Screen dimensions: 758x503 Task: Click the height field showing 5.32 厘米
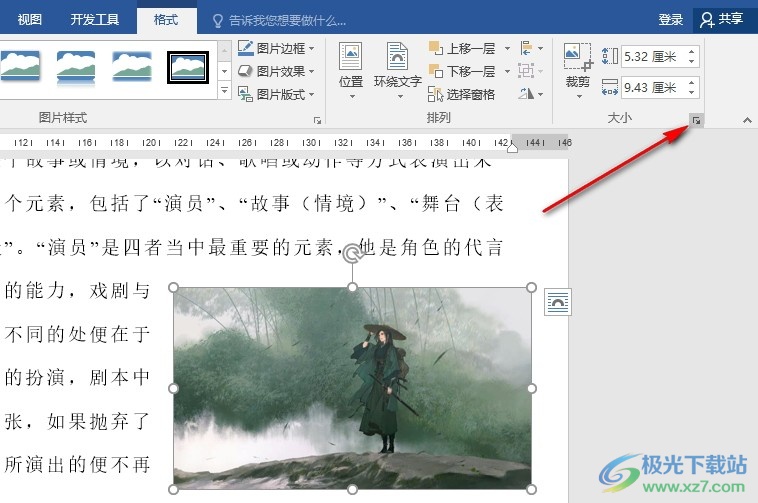[x=653, y=57]
